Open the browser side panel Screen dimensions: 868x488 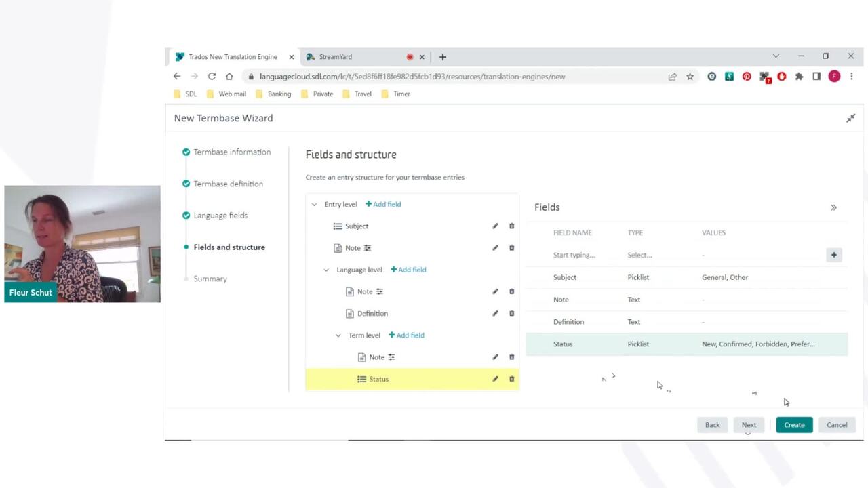click(x=816, y=77)
